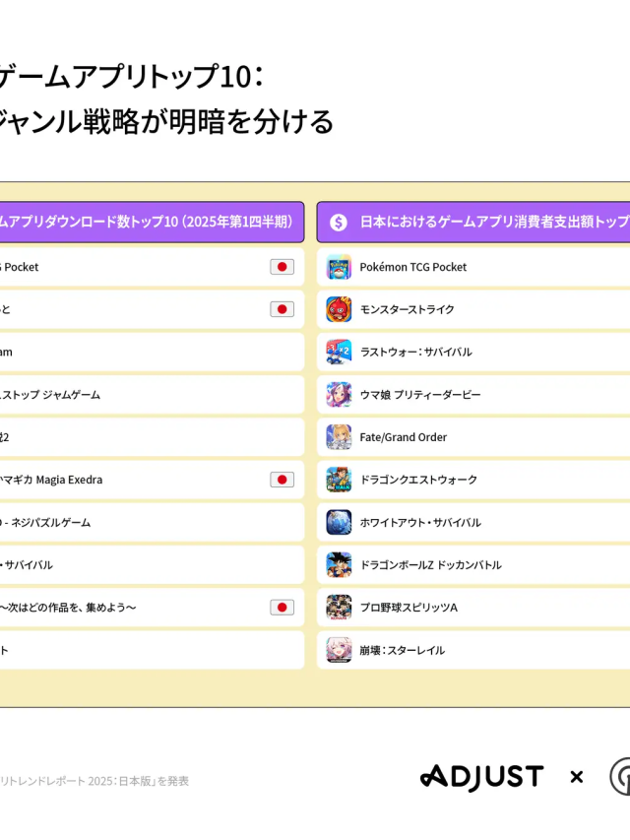Click the ドラゴンクエストウォーク icon
The image size is (630, 840).
point(339,480)
